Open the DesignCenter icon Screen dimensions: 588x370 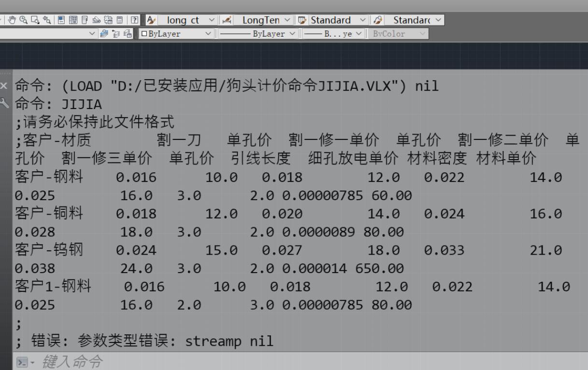pyautogui.click(x=73, y=20)
